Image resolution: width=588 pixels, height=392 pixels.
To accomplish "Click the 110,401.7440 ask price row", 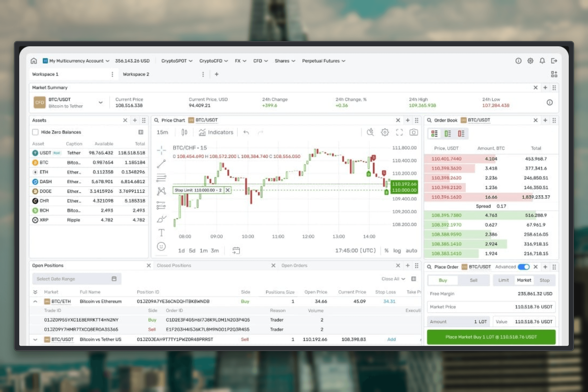I will (491, 159).
